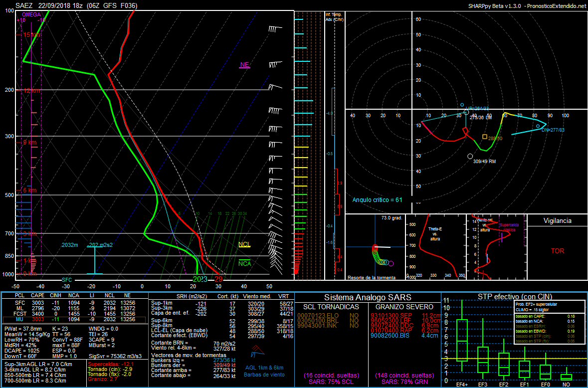Click the green NCA label on skew-T
Image resolution: width=588 pixels, height=388 pixels.
coord(244,263)
